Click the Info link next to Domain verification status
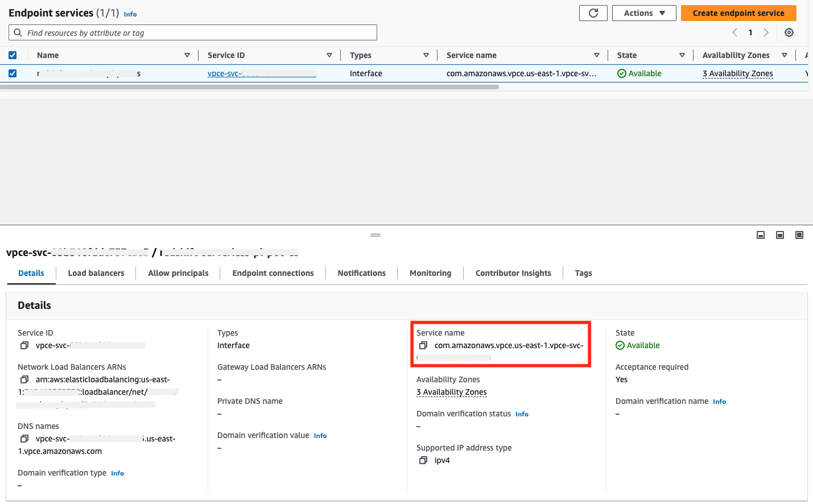The image size is (813, 504). click(522, 414)
